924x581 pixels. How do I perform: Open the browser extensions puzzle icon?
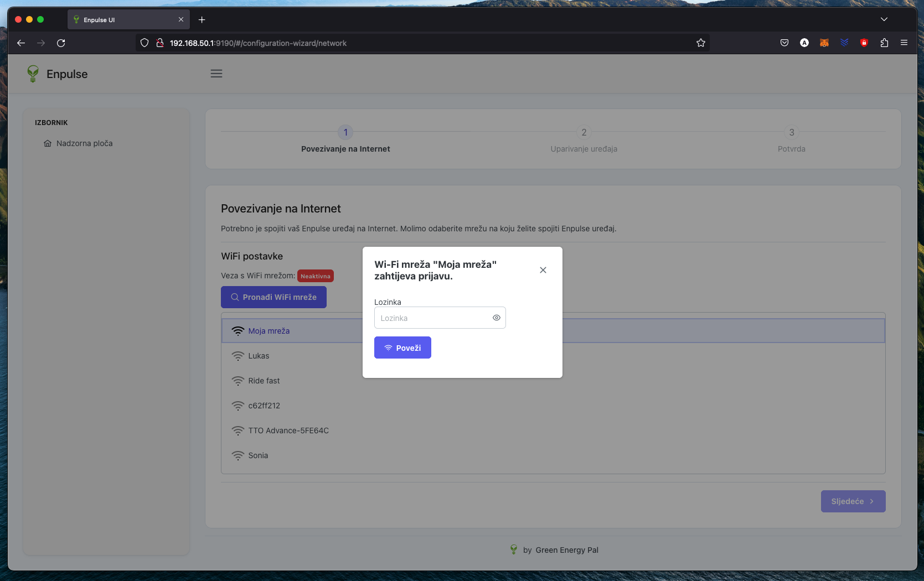pos(884,43)
